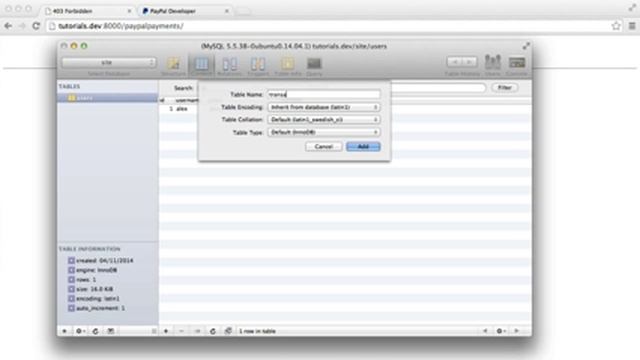The height and width of the screenshot is (360, 640).
Task: Click the 'auto_increment: 1' info entry
Action: pyautogui.click(x=96, y=308)
